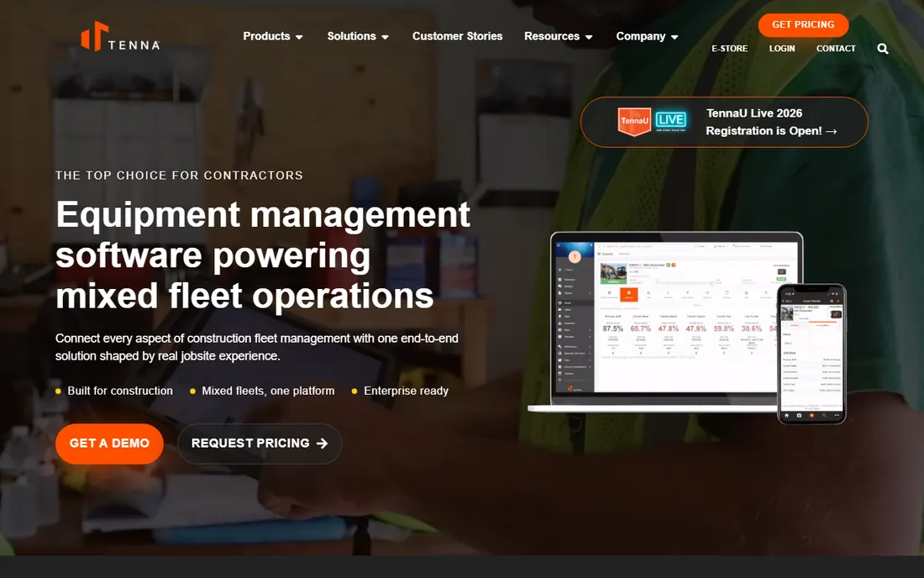Click the arrow after Registration is Open
The image size is (924, 578).
point(831,131)
